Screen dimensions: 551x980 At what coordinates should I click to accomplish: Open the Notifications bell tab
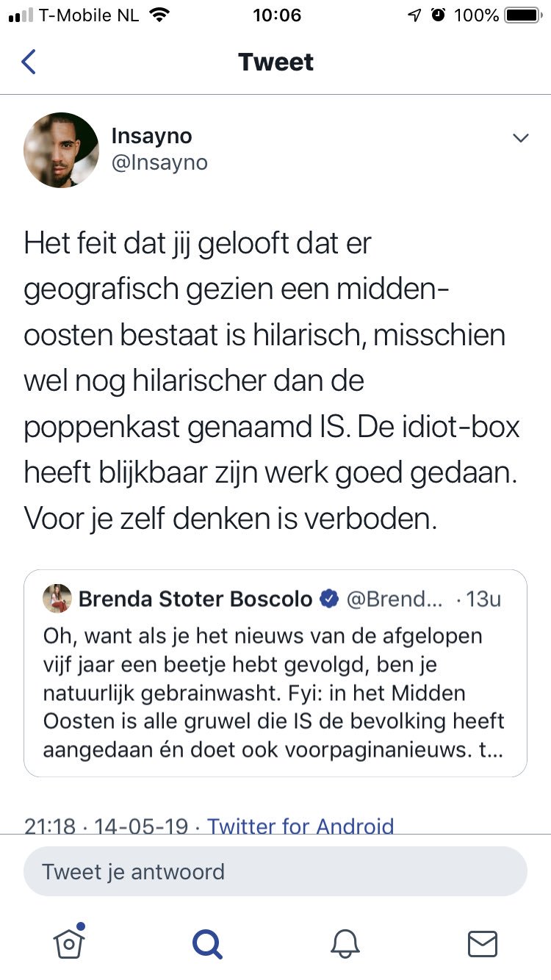[x=345, y=943]
